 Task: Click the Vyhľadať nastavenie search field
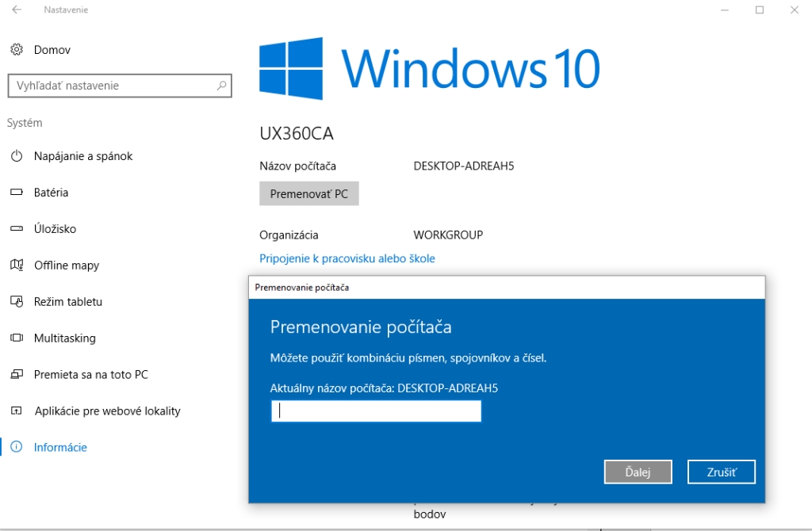(111, 86)
